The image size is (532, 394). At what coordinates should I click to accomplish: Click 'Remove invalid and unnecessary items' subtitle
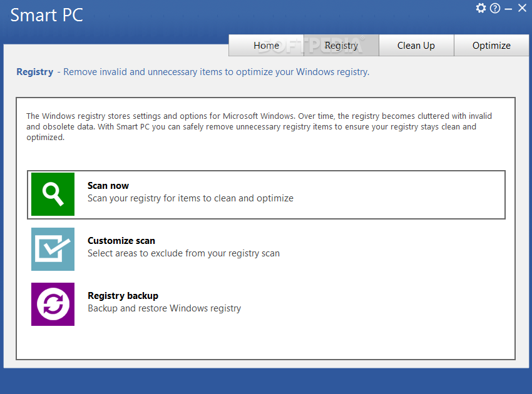click(x=217, y=72)
